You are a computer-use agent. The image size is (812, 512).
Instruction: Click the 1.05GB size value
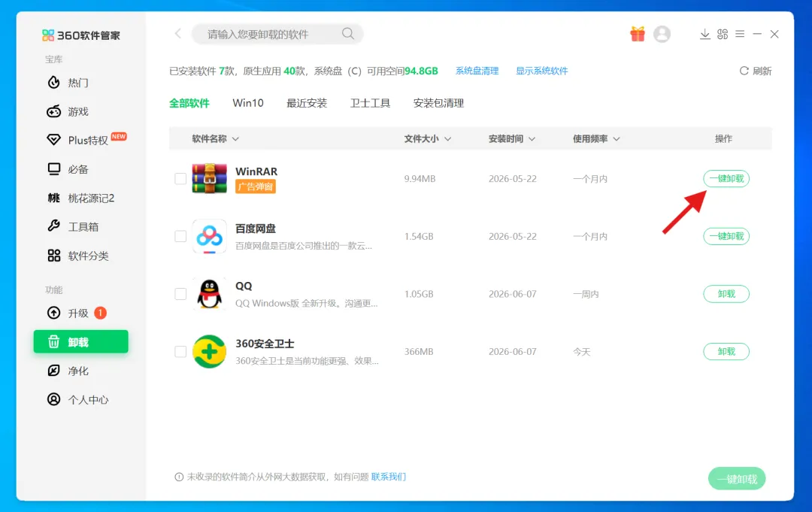[x=419, y=293]
